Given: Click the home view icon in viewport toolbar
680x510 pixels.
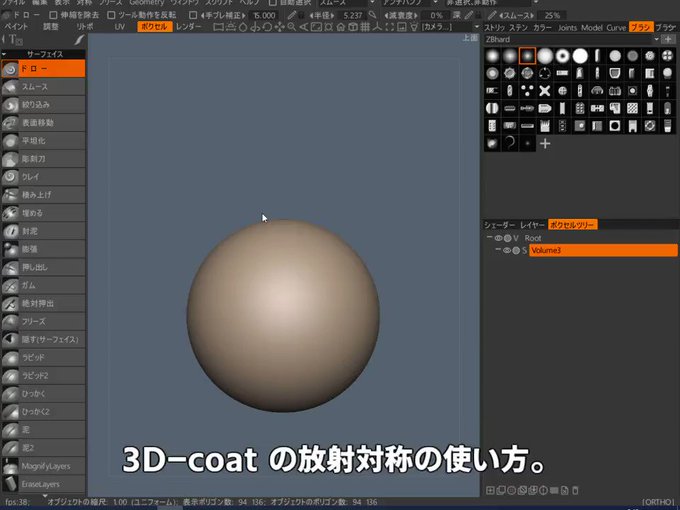Looking at the screenshot, I should click(x=341, y=27).
